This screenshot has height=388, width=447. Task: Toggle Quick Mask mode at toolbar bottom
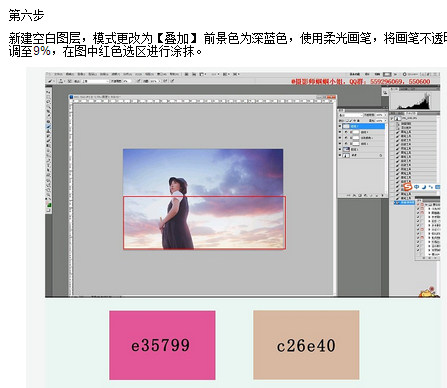pos(48,210)
